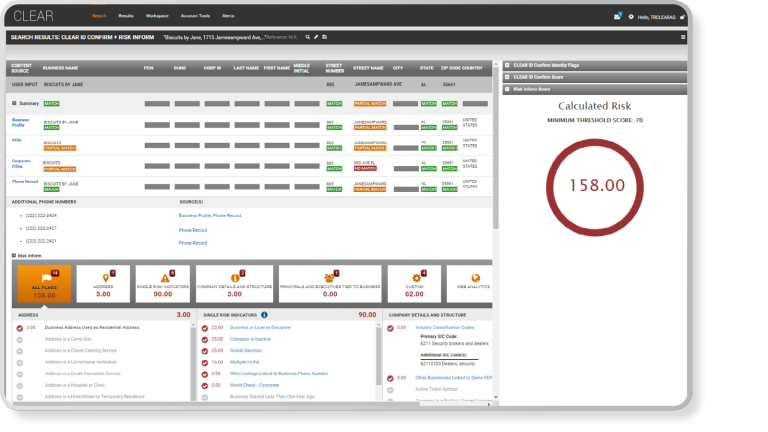Image resolution: width=768 pixels, height=432 pixels.
Task: Click the settings gear beside Hello greeting
Action: [630, 17]
